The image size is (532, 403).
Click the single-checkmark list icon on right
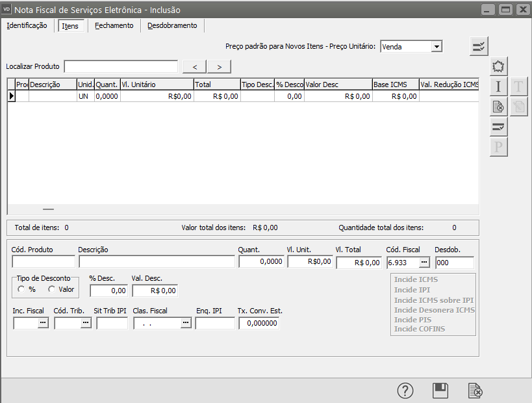pyautogui.click(x=498, y=127)
